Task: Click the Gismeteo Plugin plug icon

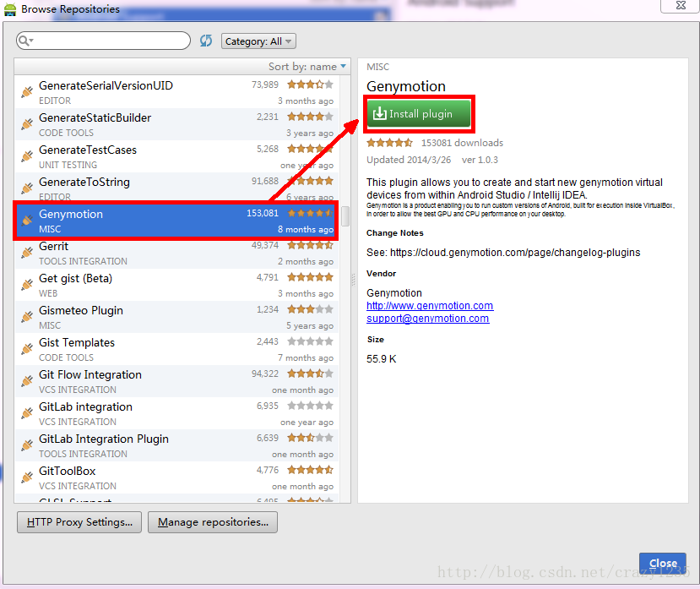Action: [27, 317]
